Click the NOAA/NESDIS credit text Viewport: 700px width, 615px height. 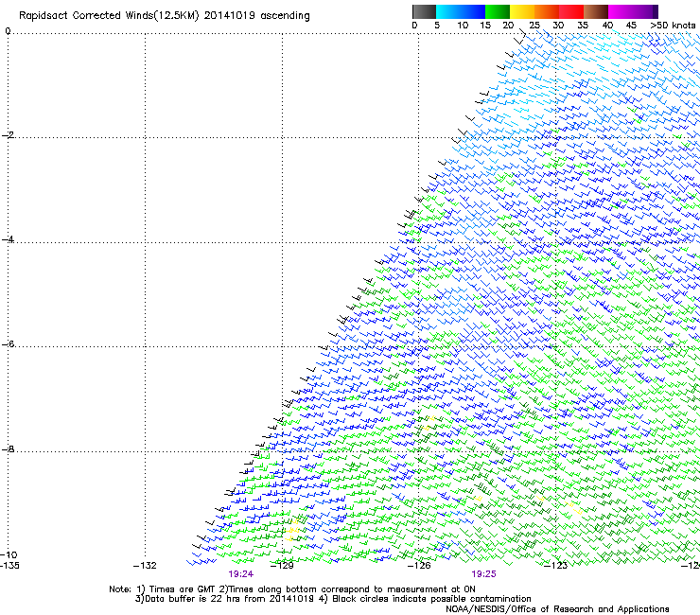tap(557, 609)
